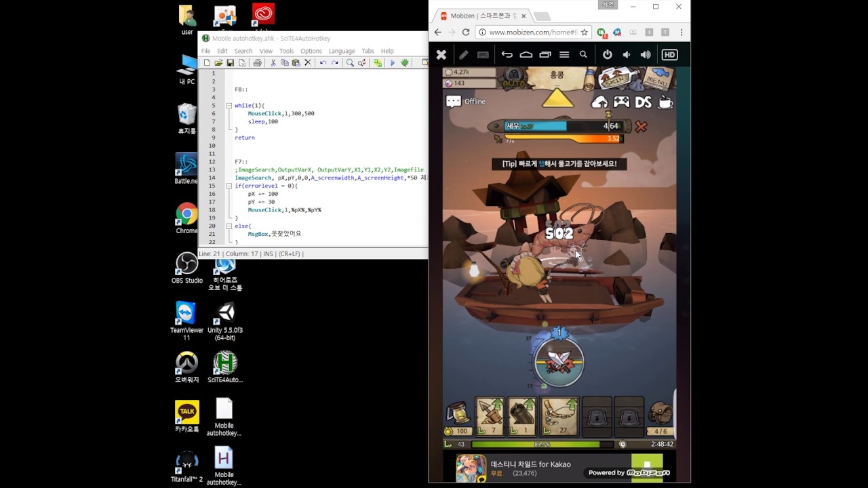868x488 pixels.
Task: Click the Android home icon in Mobizen toolbar
Action: coord(526,55)
